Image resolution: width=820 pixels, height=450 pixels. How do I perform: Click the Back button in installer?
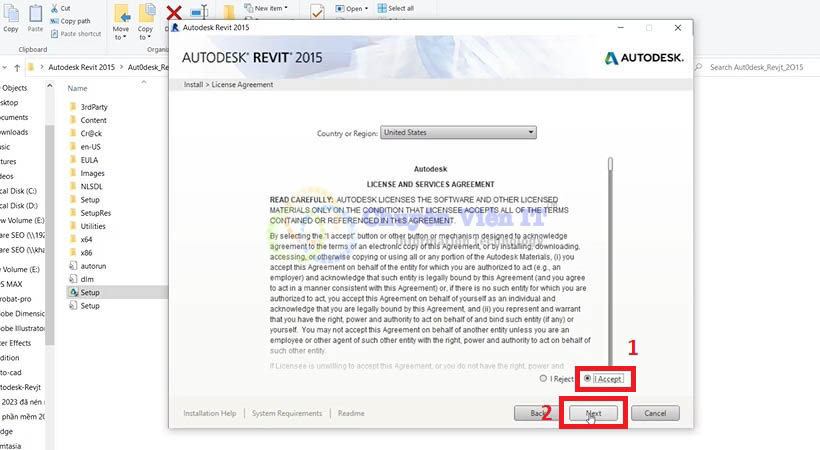(x=537, y=413)
